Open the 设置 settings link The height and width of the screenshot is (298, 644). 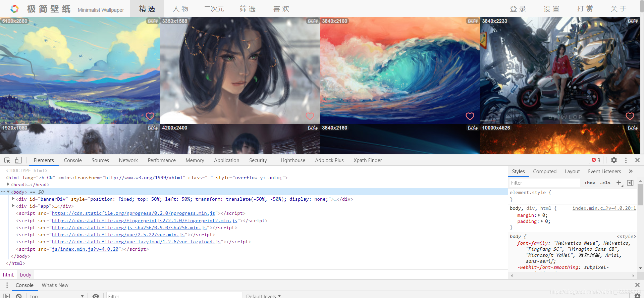(552, 9)
